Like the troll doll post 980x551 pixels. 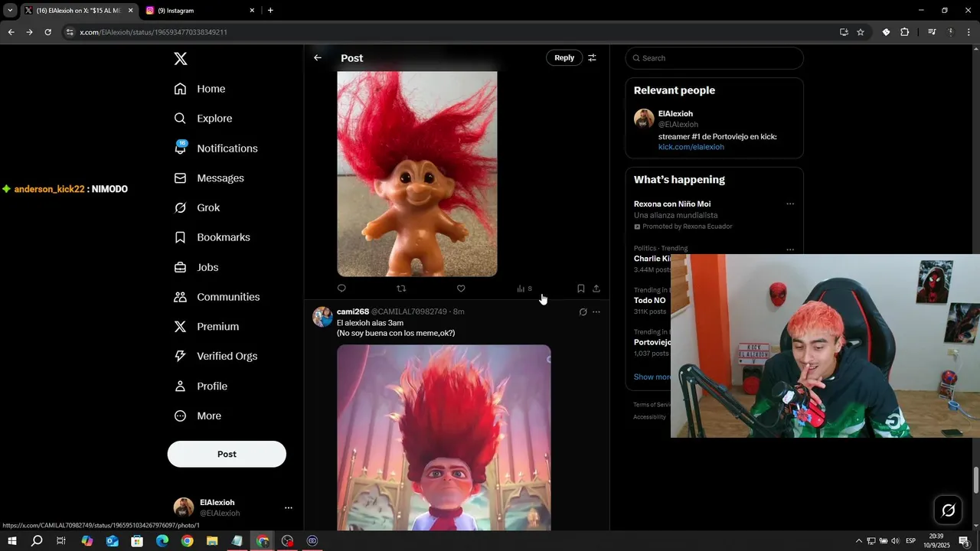461,289
